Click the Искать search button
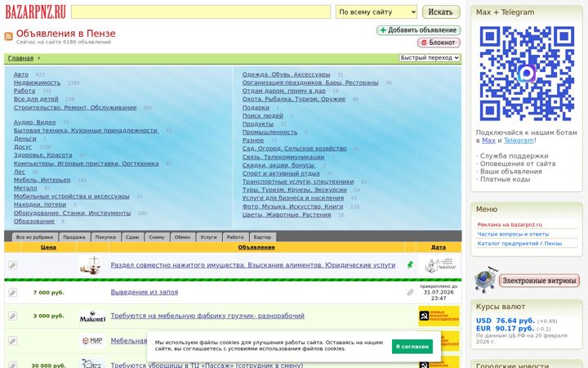588x368 pixels. [x=441, y=12]
